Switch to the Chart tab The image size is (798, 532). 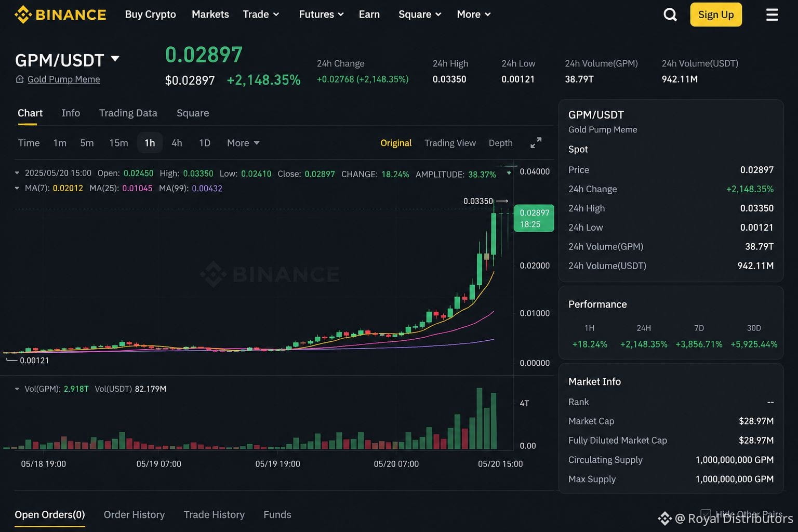coord(30,113)
